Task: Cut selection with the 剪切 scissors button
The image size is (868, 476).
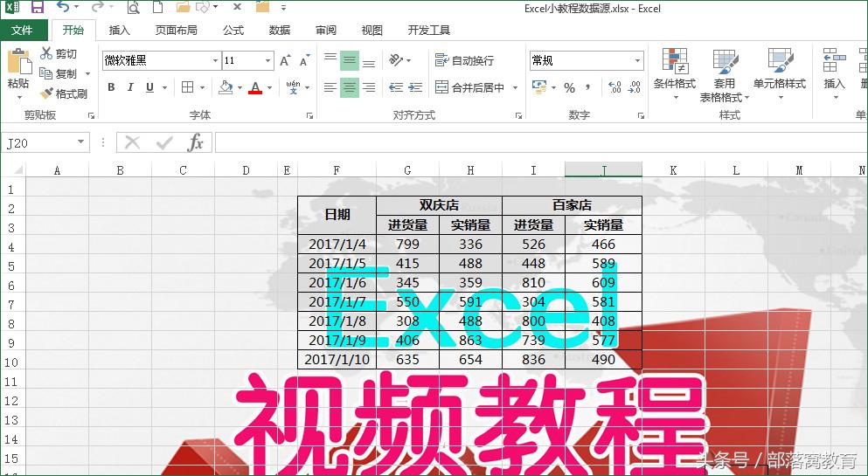Action: [59, 53]
